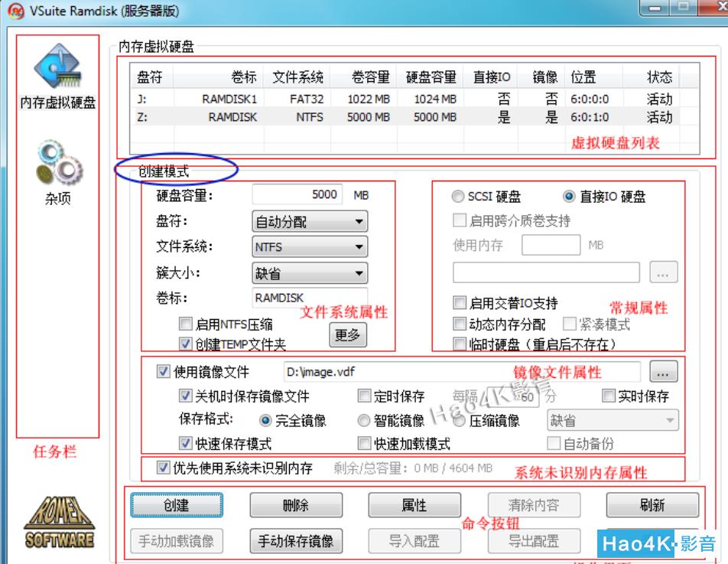Minimize the VSuite Ramdisk window
Viewport: 728px width, 564px height.
click(655, 8)
